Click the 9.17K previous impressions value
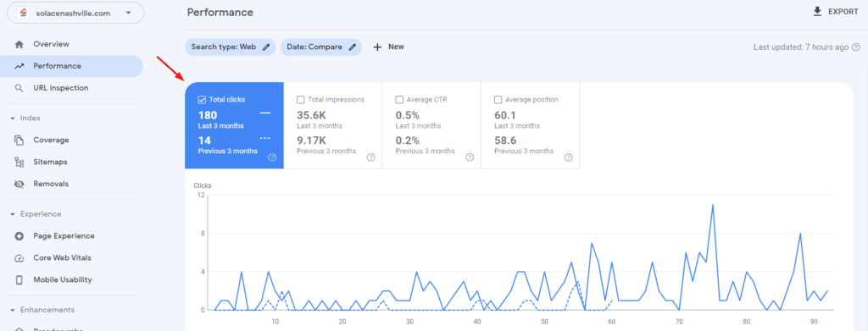868x331 pixels. (x=312, y=141)
